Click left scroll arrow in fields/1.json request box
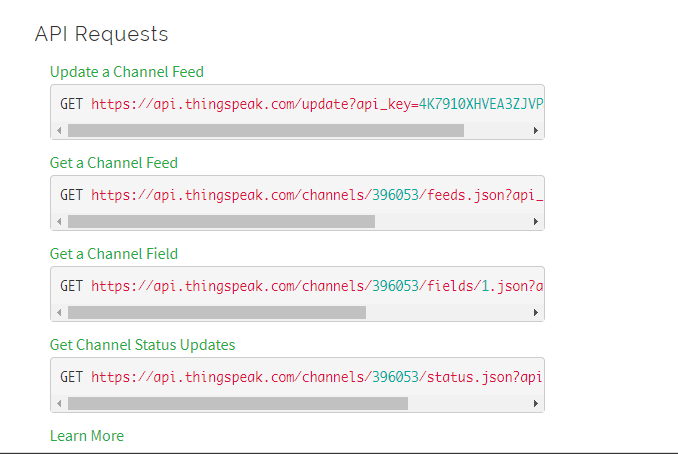The height and width of the screenshot is (454, 678). [59, 313]
